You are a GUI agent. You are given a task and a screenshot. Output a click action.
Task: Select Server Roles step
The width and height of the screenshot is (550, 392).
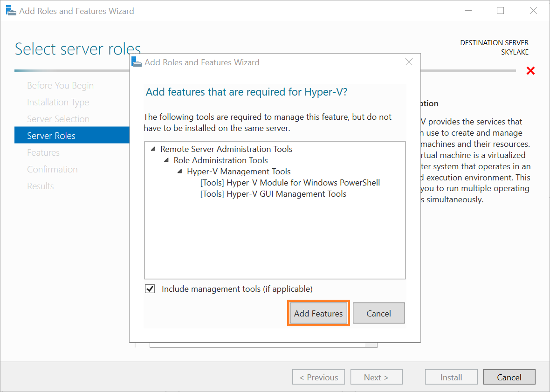click(72, 135)
